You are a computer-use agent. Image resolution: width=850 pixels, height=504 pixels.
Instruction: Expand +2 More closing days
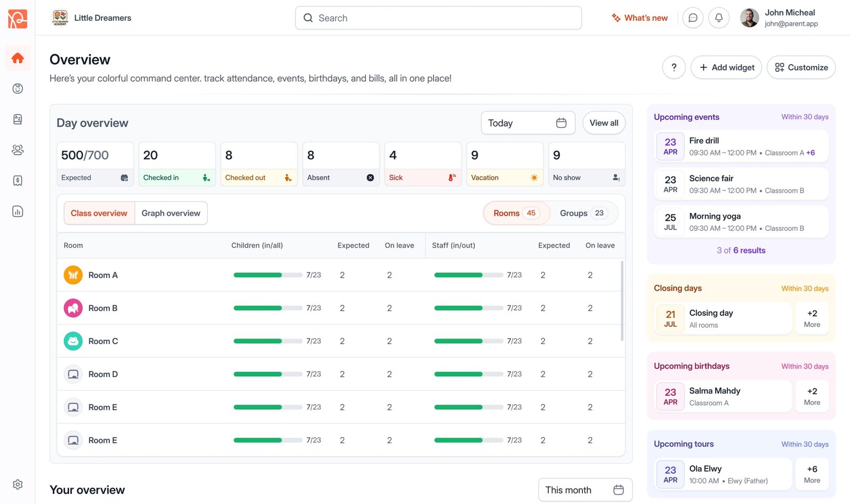(x=812, y=319)
